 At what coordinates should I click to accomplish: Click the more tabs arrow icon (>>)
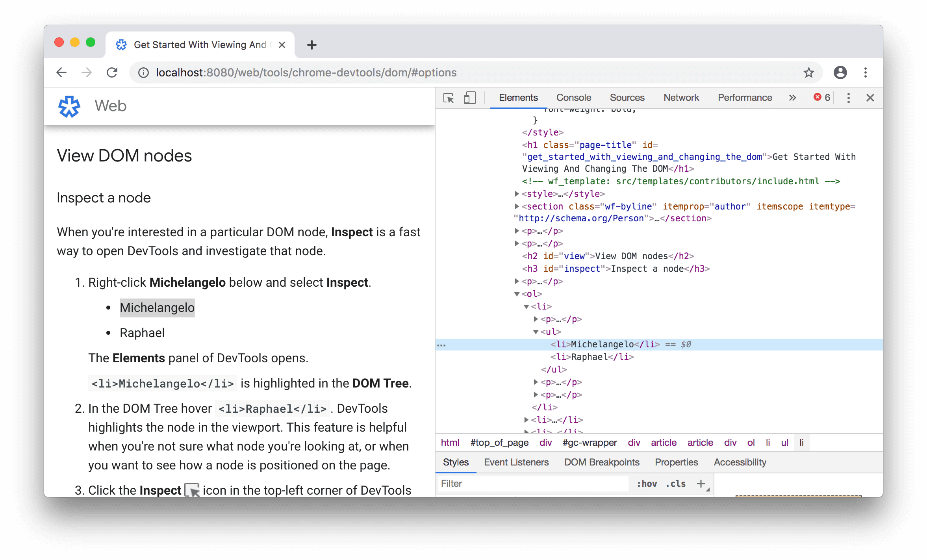[x=792, y=96]
